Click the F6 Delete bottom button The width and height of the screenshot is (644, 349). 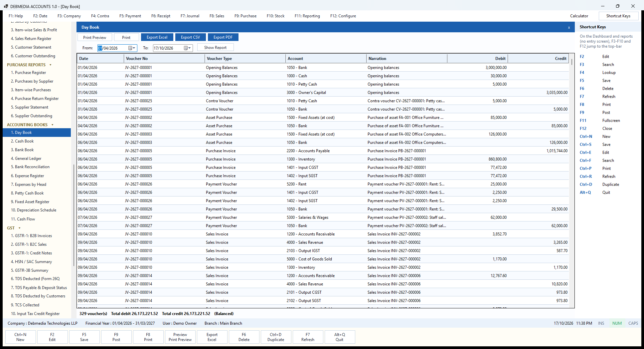pyautogui.click(x=244, y=337)
